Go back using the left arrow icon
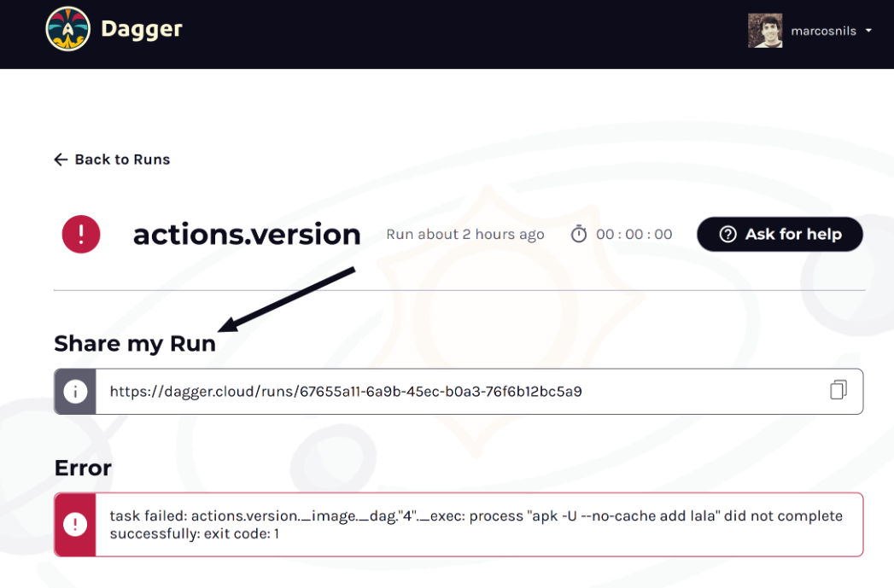 pos(61,160)
